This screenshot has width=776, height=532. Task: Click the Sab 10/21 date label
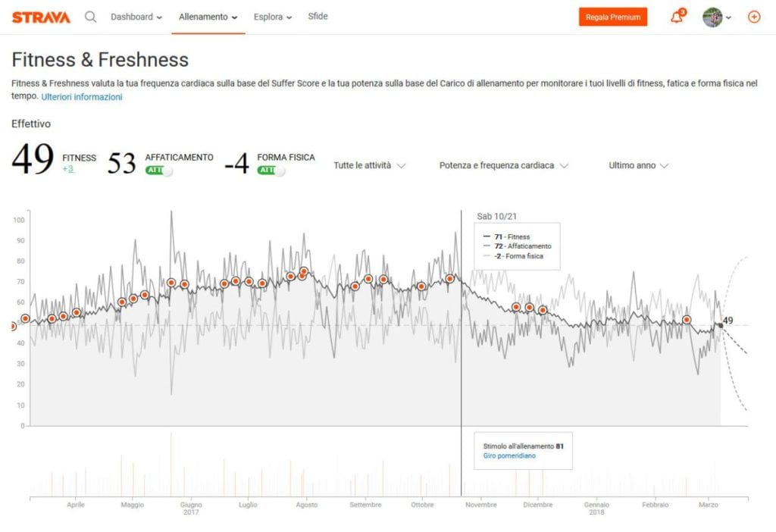click(x=496, y=216)
